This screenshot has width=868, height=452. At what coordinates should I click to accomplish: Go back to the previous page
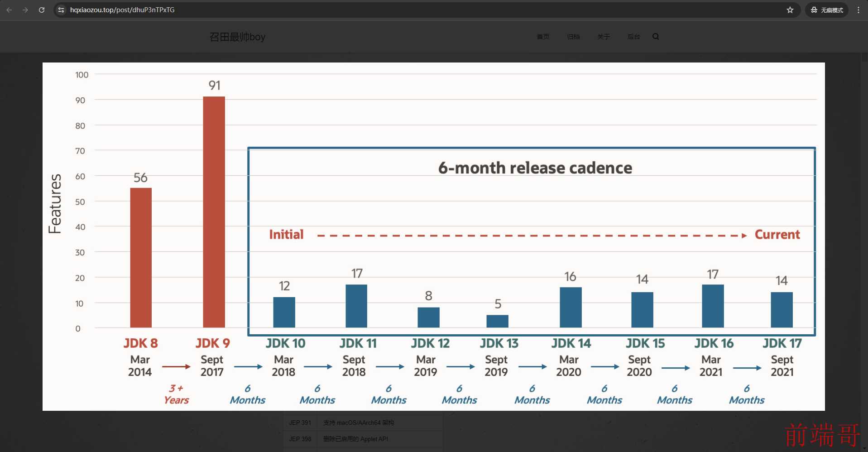(9, 10)
